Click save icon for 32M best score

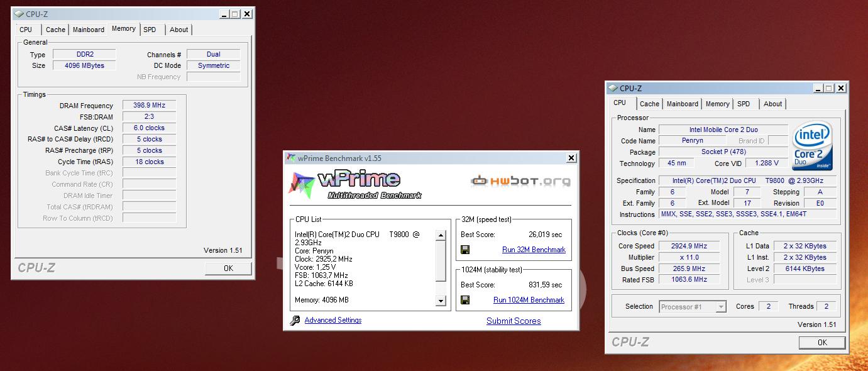(465, 250)
